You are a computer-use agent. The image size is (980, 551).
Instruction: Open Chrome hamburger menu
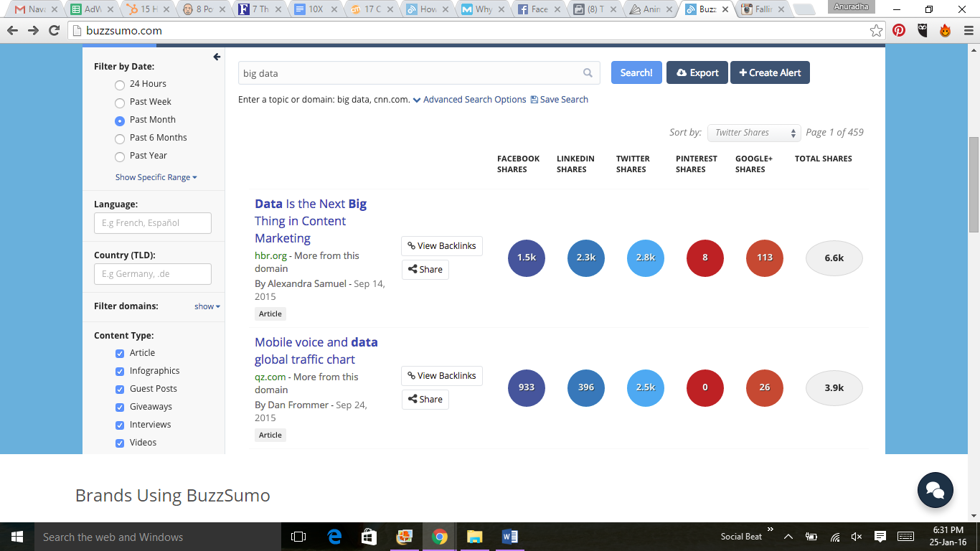click(x=967, y=30)
